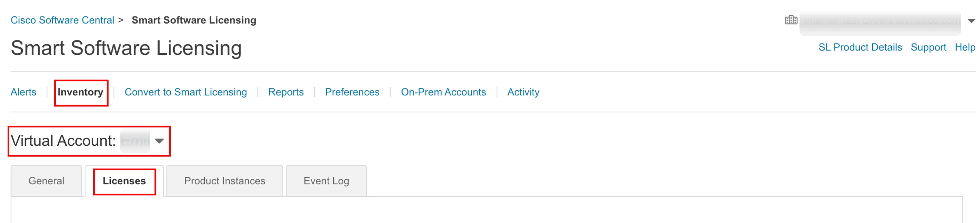This screenshot has width=980, height=223.
Task: Open the Event Log tab
Action: 326,181
